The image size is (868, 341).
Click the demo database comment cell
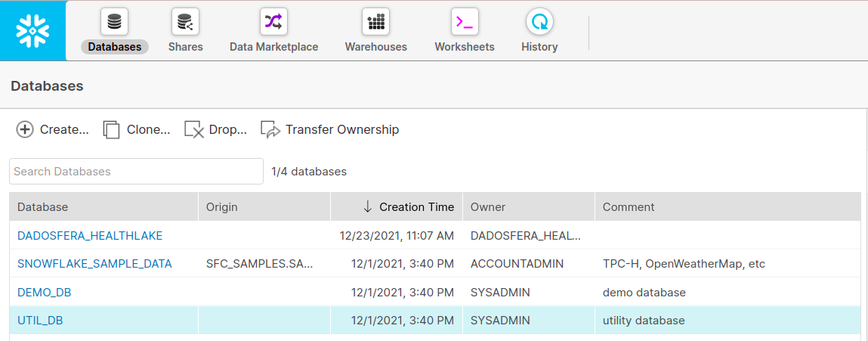pyautogui.click(x=644, y=292)
